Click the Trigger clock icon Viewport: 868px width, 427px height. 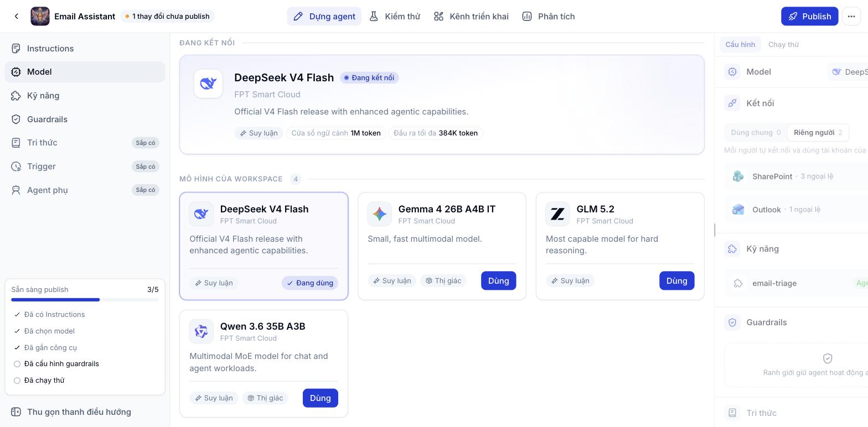[16, 166]
